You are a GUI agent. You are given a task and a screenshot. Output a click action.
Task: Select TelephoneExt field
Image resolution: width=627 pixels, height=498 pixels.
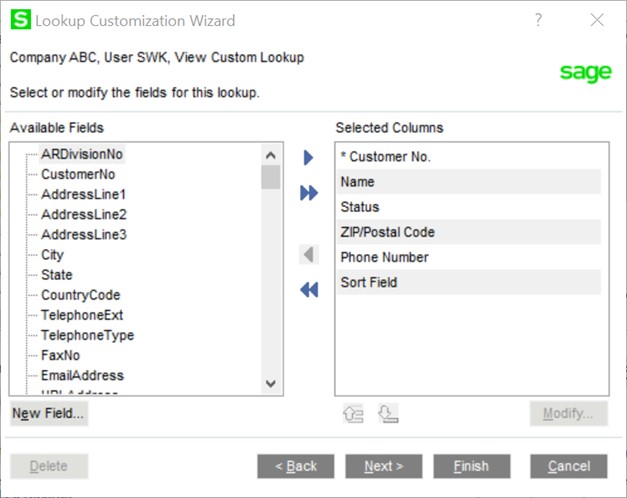click(82, 315)
